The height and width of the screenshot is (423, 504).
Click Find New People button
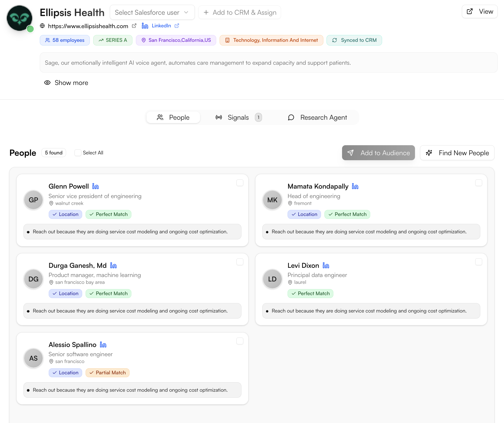457,153
